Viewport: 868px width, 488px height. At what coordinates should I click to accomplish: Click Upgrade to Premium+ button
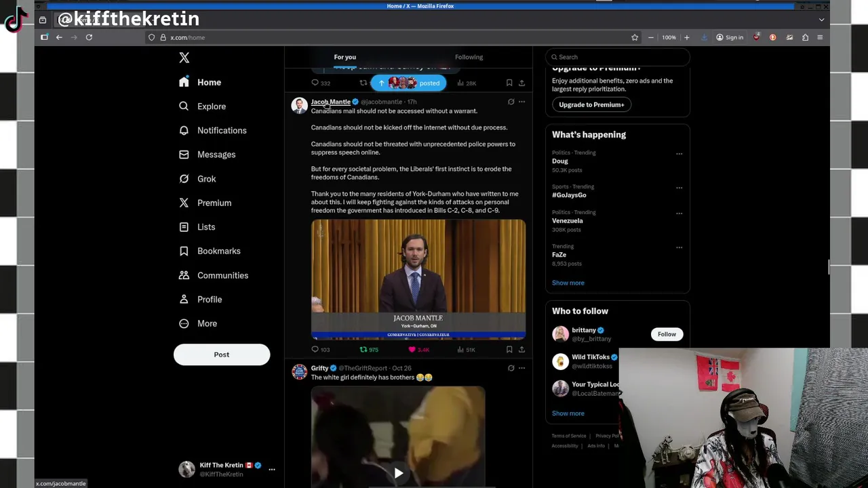pyautogui.click(x=591, y=104)
